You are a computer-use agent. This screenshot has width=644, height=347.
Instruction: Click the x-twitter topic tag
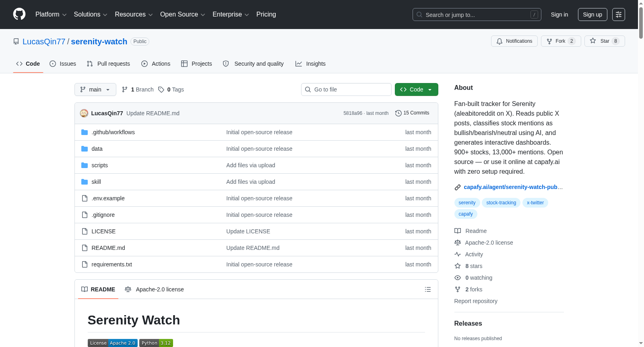click(535, 203)
